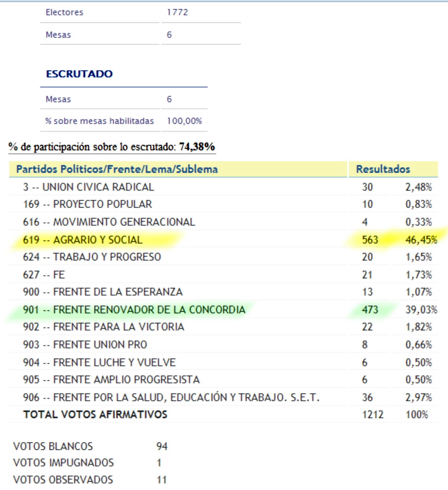Click the FRENTE DE LA ESPERANZA entry
This screenshot has width=448, height=490.
tap(118, 292)
